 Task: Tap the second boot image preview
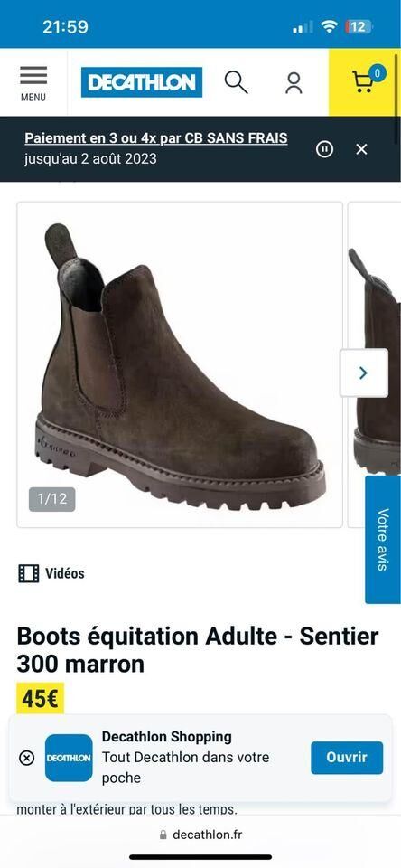pyautogui.click(x=374, y=364)
